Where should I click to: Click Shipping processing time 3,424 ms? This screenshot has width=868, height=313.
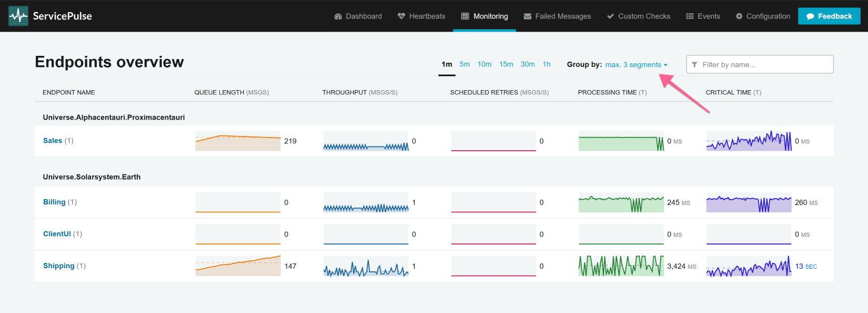coord(682,266)
